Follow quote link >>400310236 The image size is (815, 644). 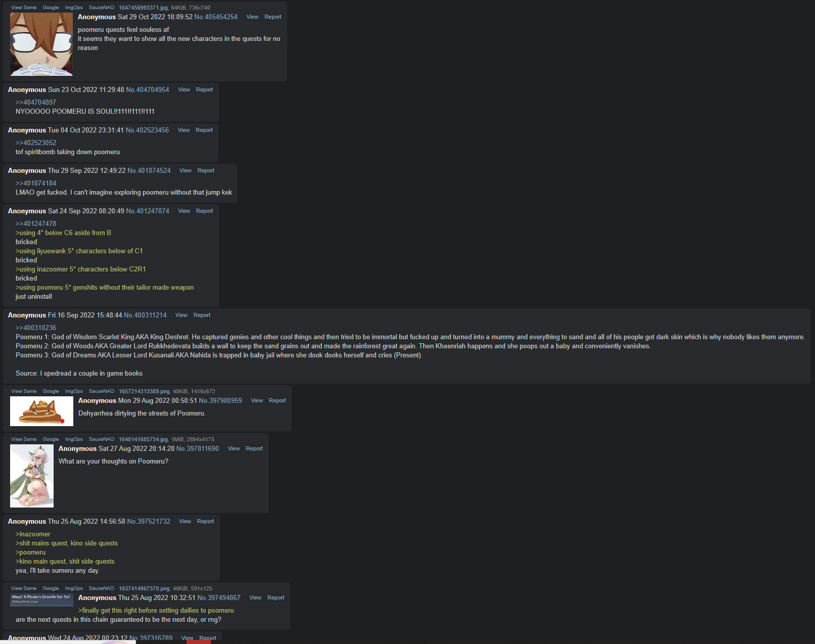tap(36, 328)
